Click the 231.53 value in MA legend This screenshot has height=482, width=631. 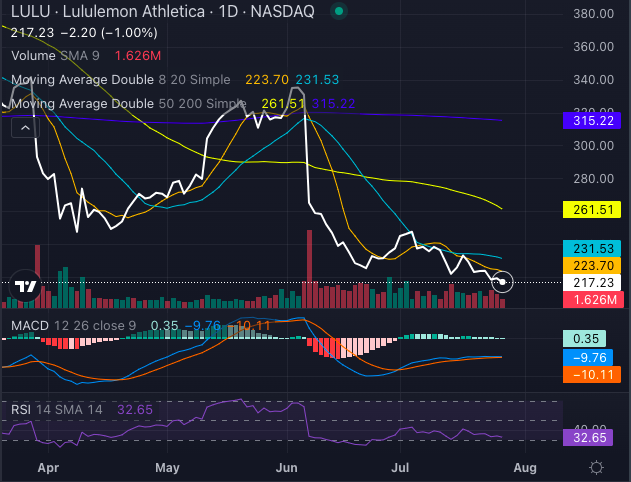tap(317, 80)
